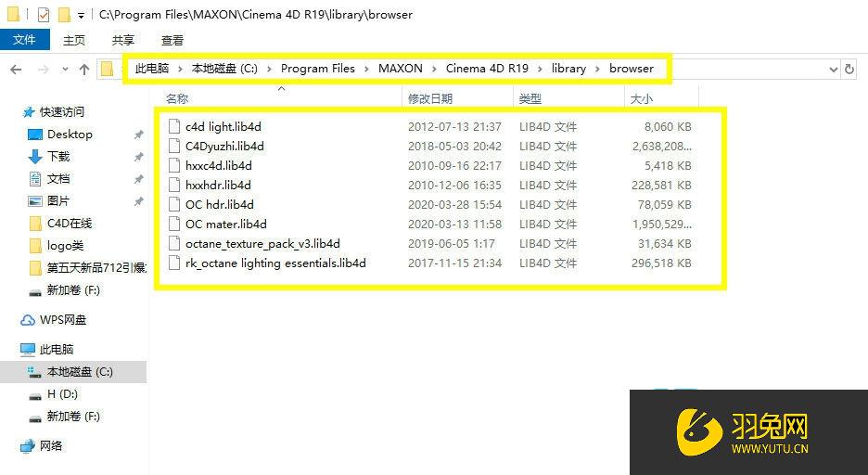This screenshot has height=475, width=868.
Task: Go back with the left arrow
Action: (x=16, y=70)
